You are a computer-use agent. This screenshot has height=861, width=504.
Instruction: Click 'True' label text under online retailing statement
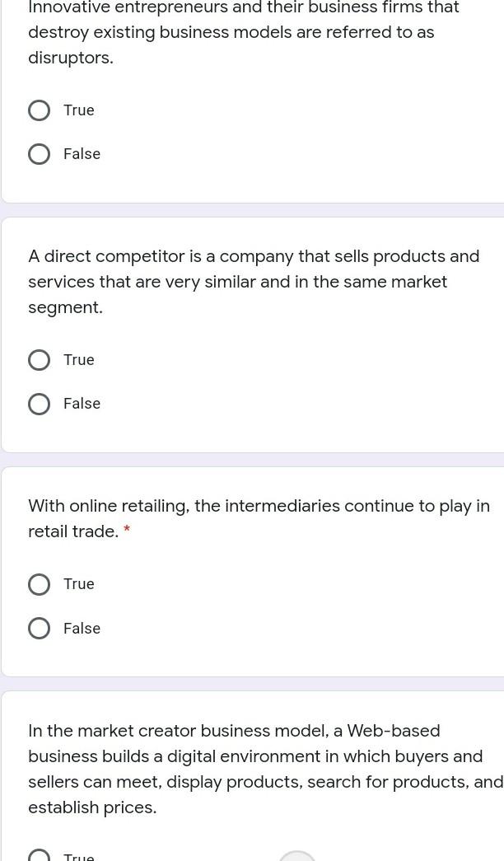79,584
